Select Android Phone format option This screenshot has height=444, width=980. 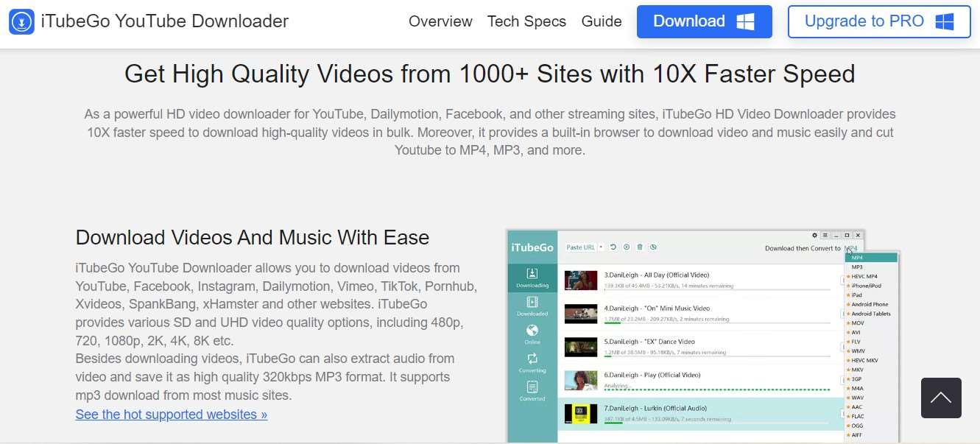[x=870, y=304]
